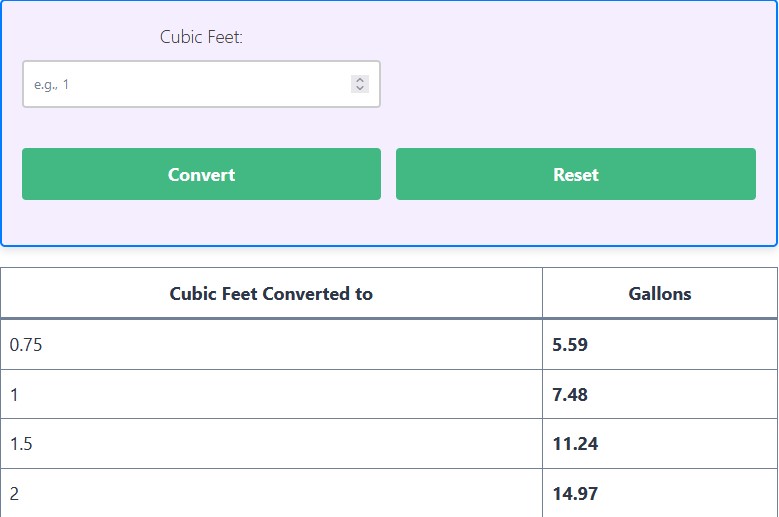Click the Convert button
The width and height of the screenshot is (779, 517).
point(201,174)
